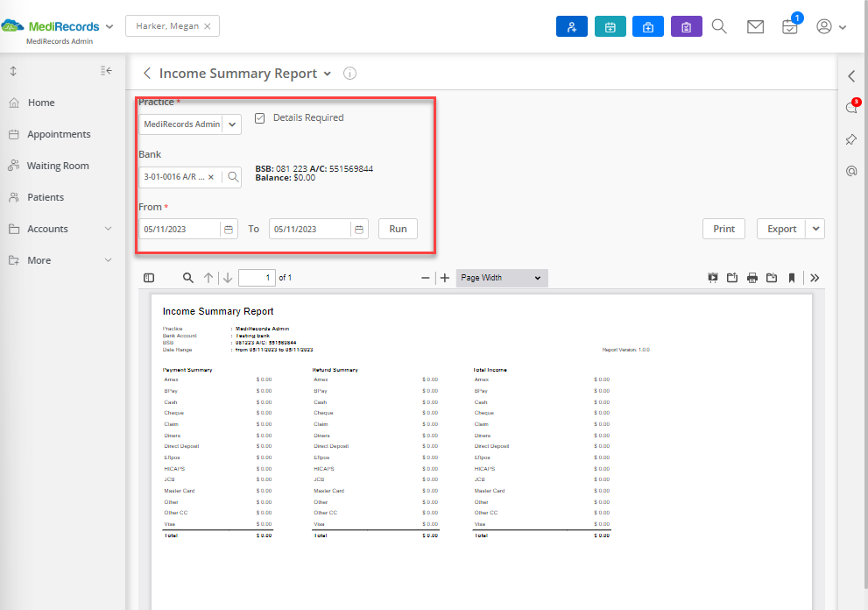Screen dimensions: 868x610
Task: Toggle the report viewer sidebar panel
Action: [x=149, y=278]
